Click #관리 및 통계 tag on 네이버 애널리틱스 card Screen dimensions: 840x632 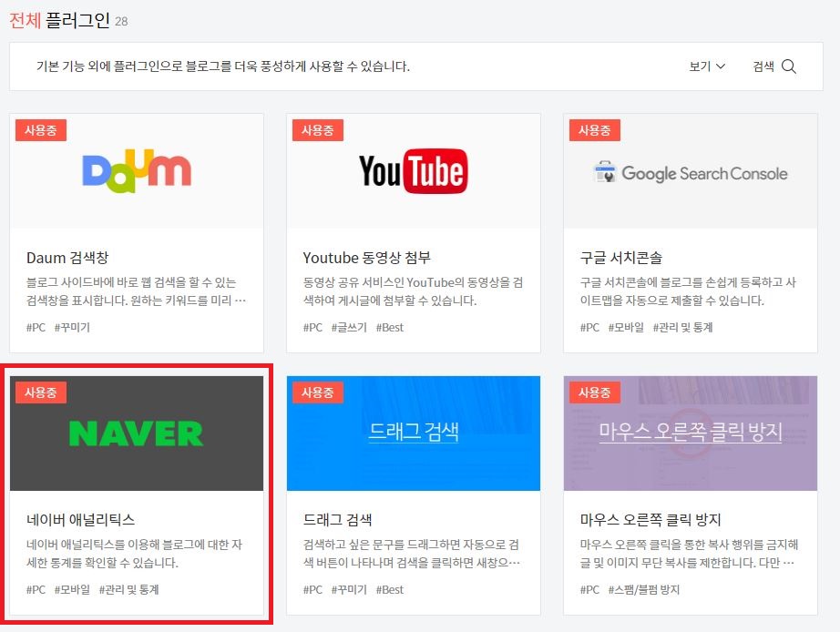point(129,590)
